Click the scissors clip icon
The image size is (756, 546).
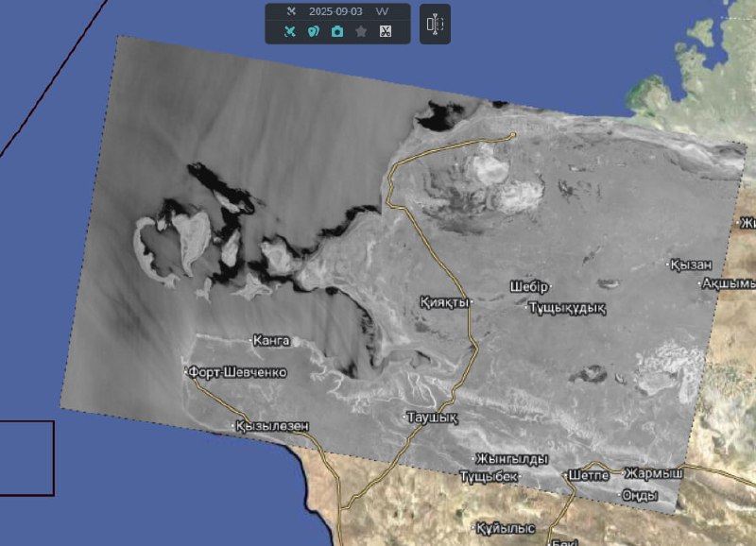point(386,31)
